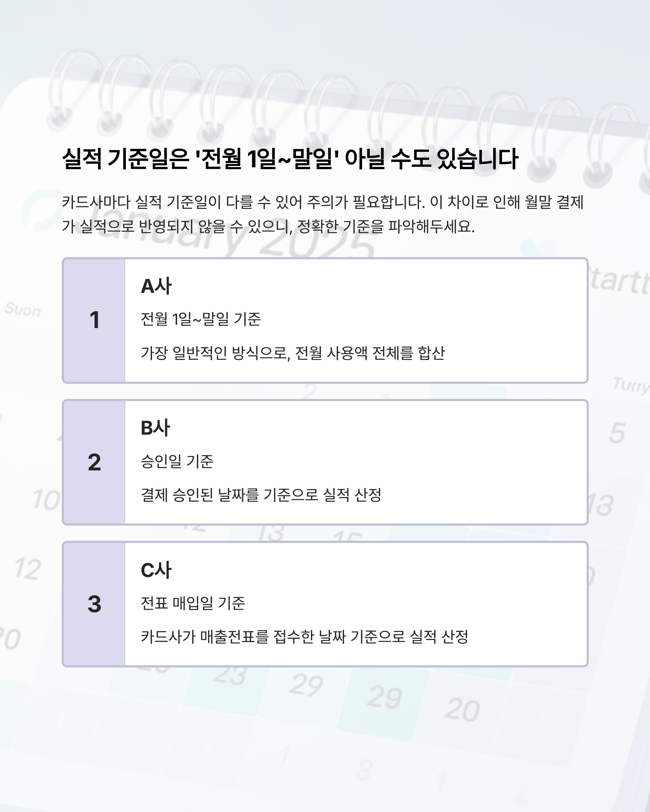Select the number 1 badge

(x=95, y=320)
